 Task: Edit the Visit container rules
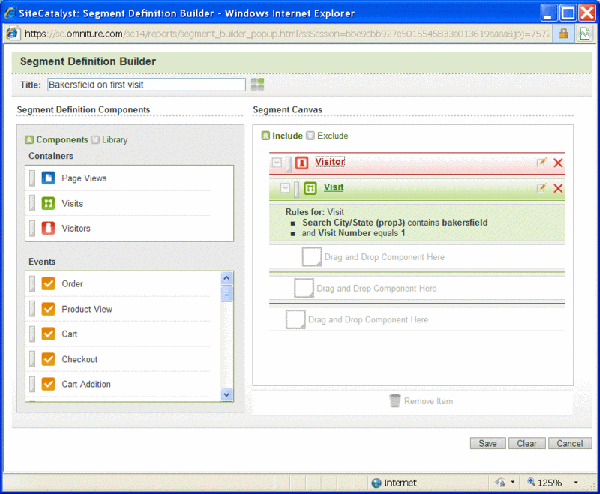541,188
